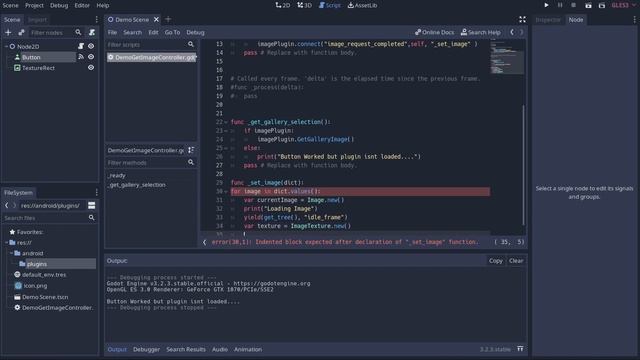Close the Demo Scene tab

point(156,19)
